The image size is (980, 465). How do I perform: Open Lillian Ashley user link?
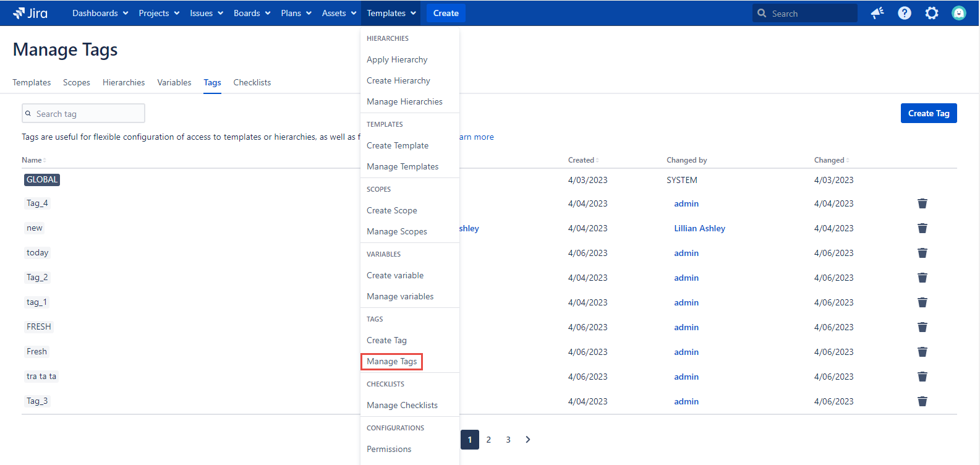click(699, 228)
